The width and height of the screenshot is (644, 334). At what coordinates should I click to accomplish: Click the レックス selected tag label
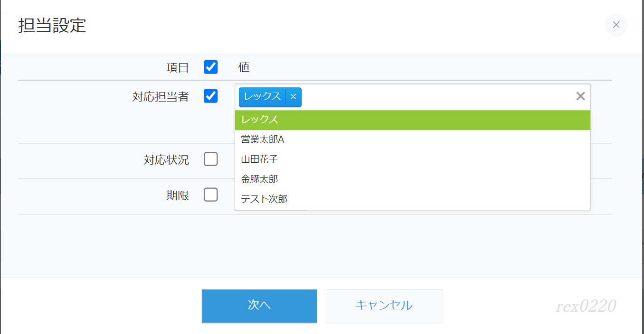(x=262, y=97)
